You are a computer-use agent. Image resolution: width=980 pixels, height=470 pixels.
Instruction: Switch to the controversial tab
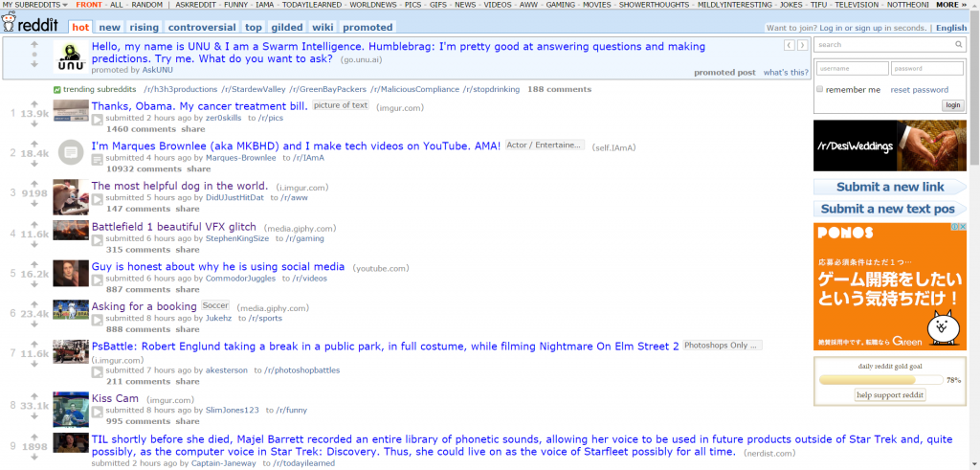click(x=202, y=28)
